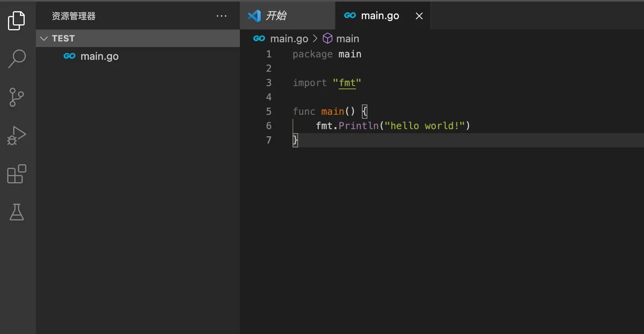Open the 资源管理器 more actions ellipsis
The width and height of the screenshot is (644, 334).
222,16
